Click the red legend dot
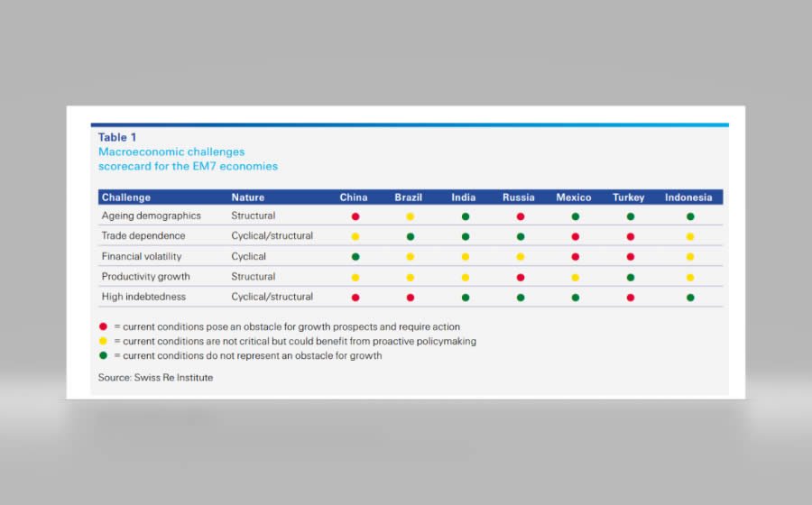 [103, 327]
